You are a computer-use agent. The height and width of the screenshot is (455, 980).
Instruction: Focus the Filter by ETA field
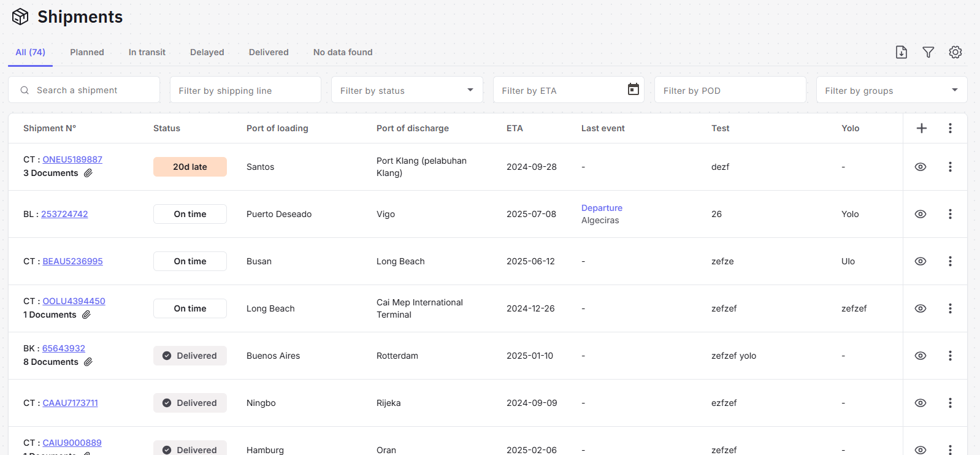pyautogui.click(x=568, y=90)
